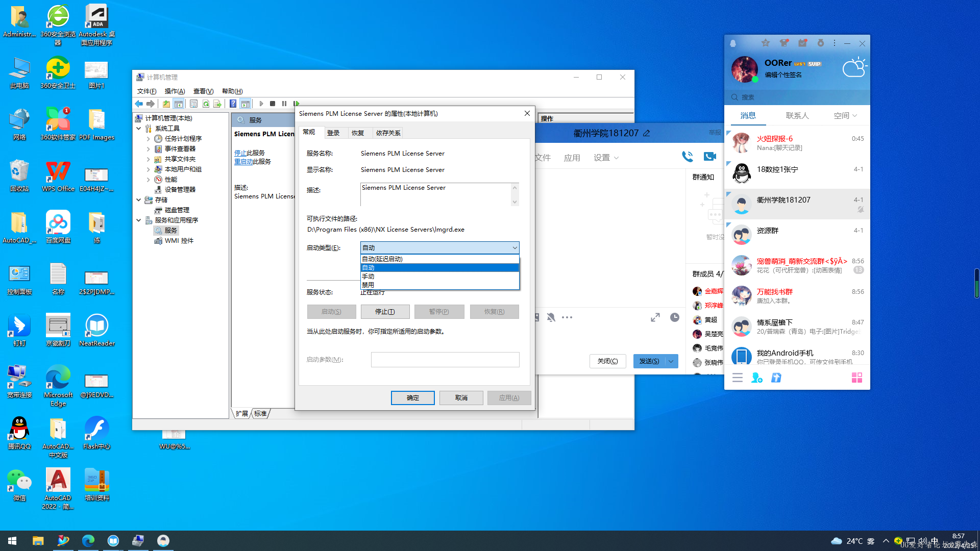Click the 停止(T) service button
The height and width of the screenshot is (551, 980).
point(385,311)
